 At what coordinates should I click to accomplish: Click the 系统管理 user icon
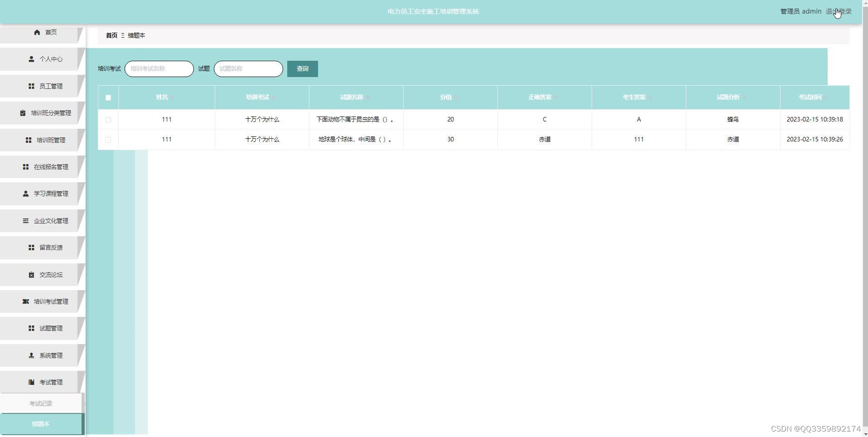31,355
